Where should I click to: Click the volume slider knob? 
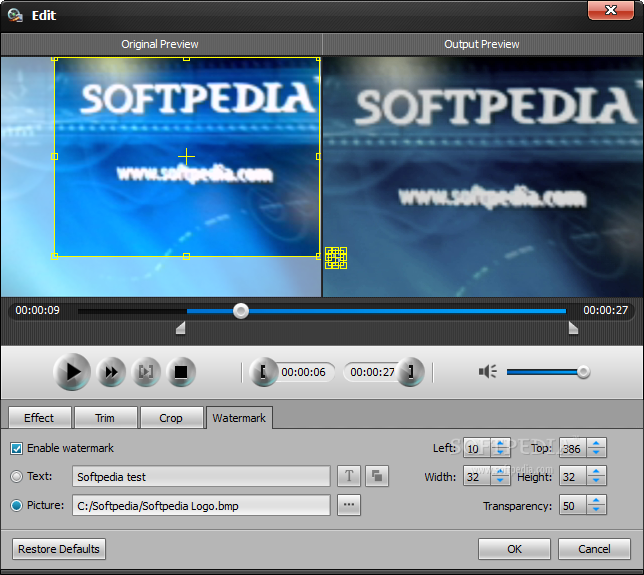click(583, 372)
